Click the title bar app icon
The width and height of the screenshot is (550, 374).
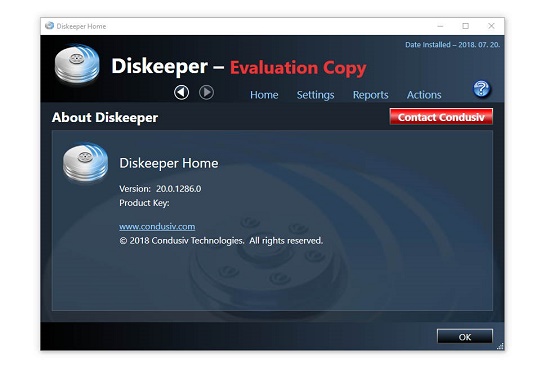pos(49,26)
